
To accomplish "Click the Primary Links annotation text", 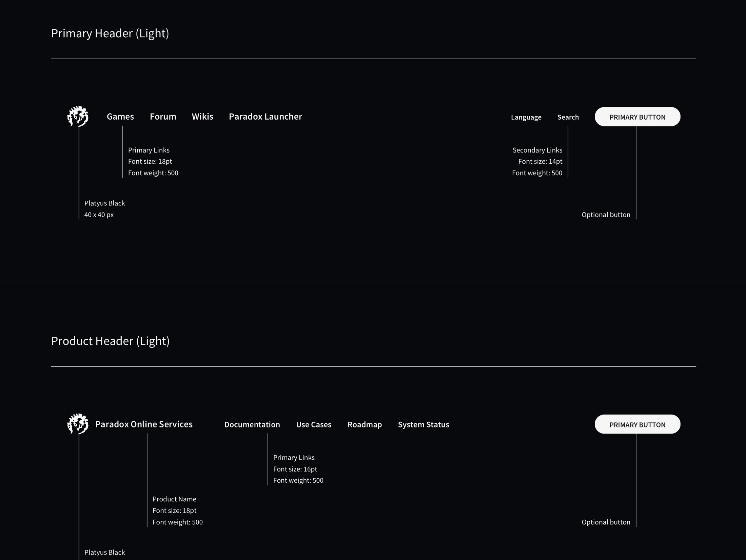I will click(149, 150).
